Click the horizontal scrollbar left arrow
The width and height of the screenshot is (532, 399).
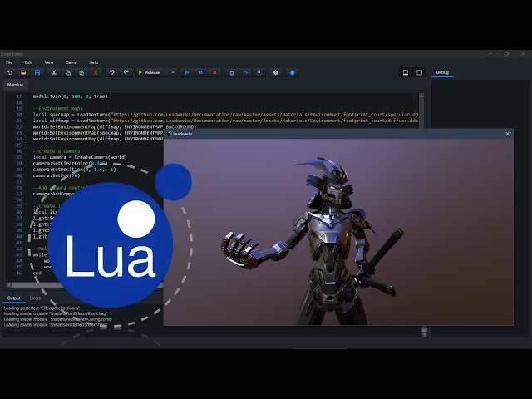[8, 285]
